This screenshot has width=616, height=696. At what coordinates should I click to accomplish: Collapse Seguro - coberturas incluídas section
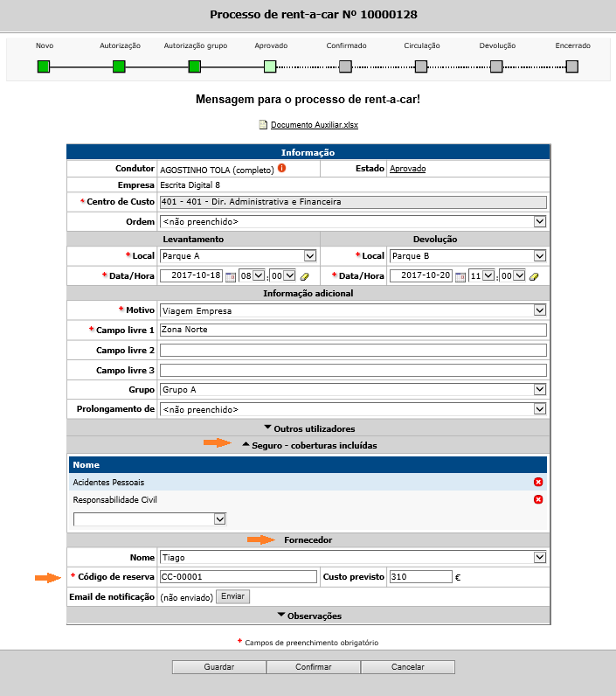point(309,446)
